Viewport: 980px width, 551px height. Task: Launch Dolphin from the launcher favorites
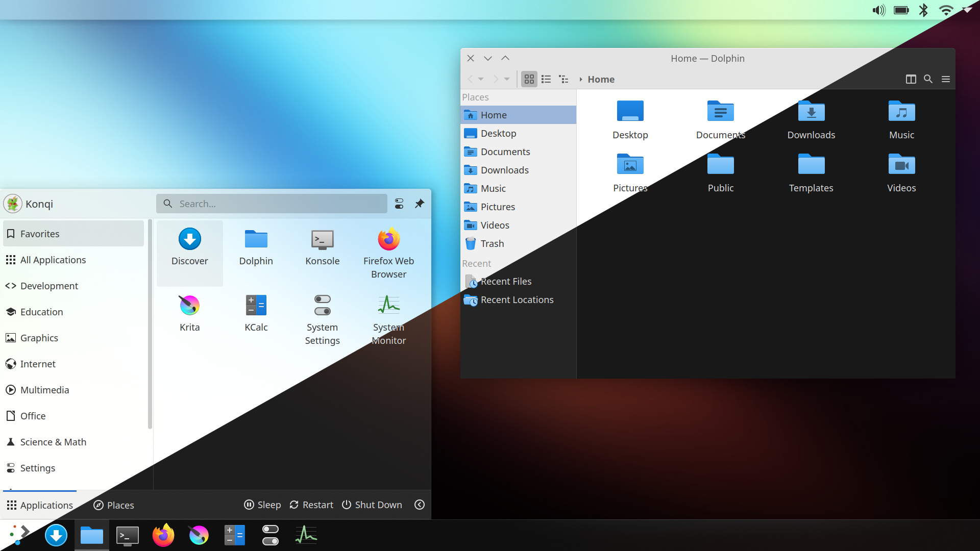[x=256, y=253]
